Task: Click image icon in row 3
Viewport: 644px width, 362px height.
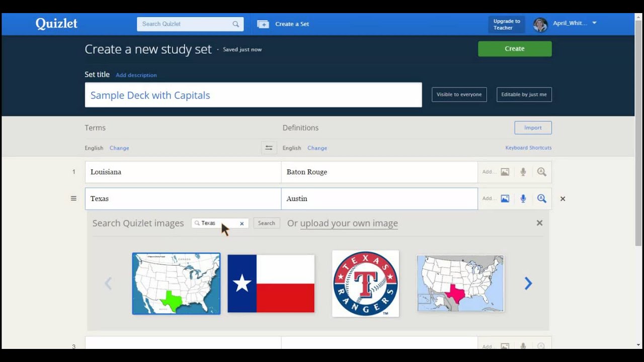Action: pos(505,346)
